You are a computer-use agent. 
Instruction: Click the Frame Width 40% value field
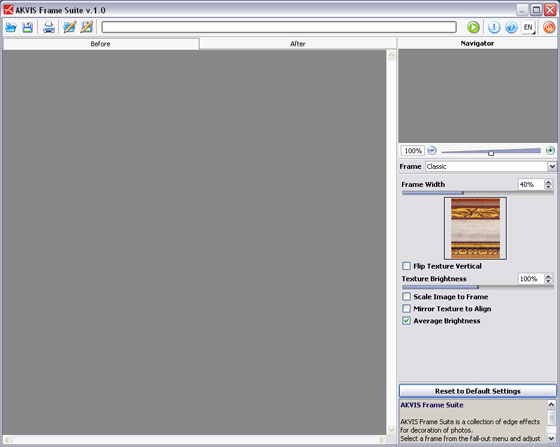(531, 184)
